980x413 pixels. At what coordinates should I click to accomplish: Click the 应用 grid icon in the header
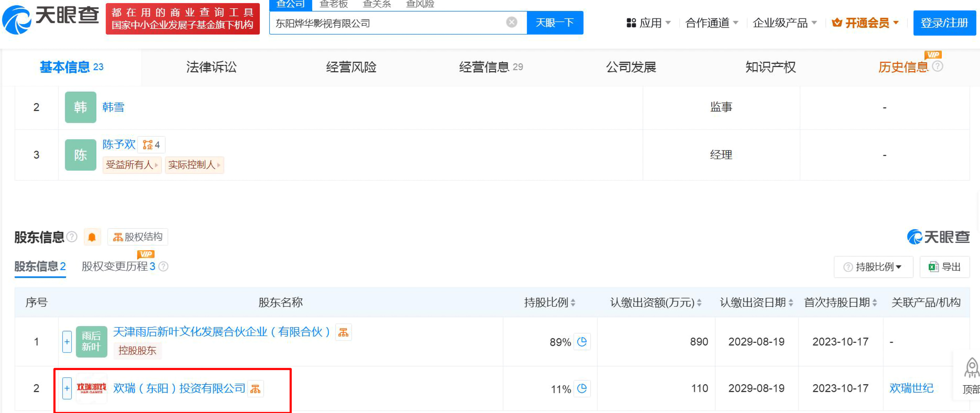[x=631, y=23]
